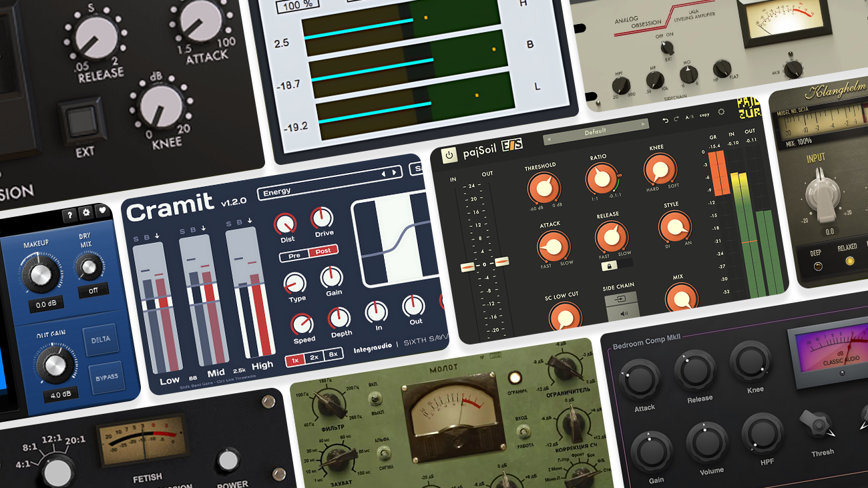Image resolution: width=868 pixels, height=488 pixels.
Task: Flip the OFF ON switch on the leveling amplifier
Action: pyautogui.click(x=666, y=47)
